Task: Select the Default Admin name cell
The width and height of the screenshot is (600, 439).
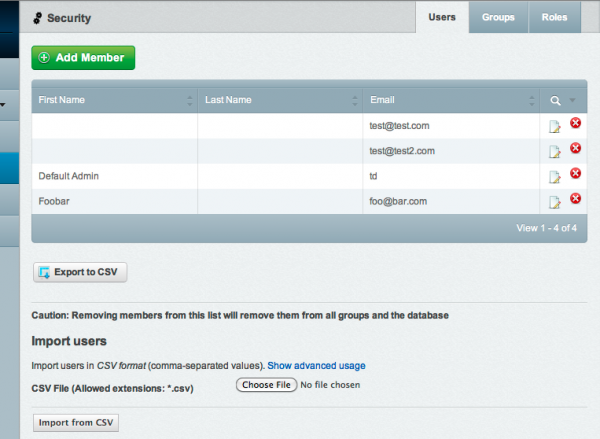Action: tap(114, 176)
